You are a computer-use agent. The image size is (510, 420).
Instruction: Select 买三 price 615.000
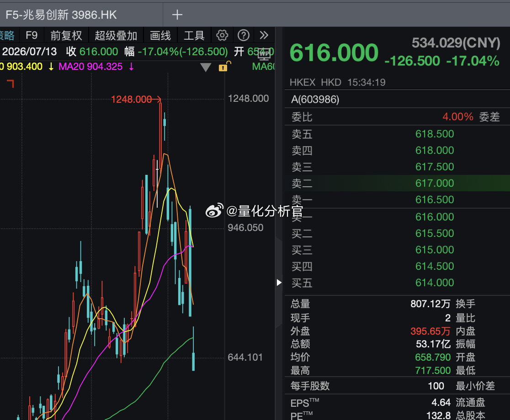[x=434, y=250]
